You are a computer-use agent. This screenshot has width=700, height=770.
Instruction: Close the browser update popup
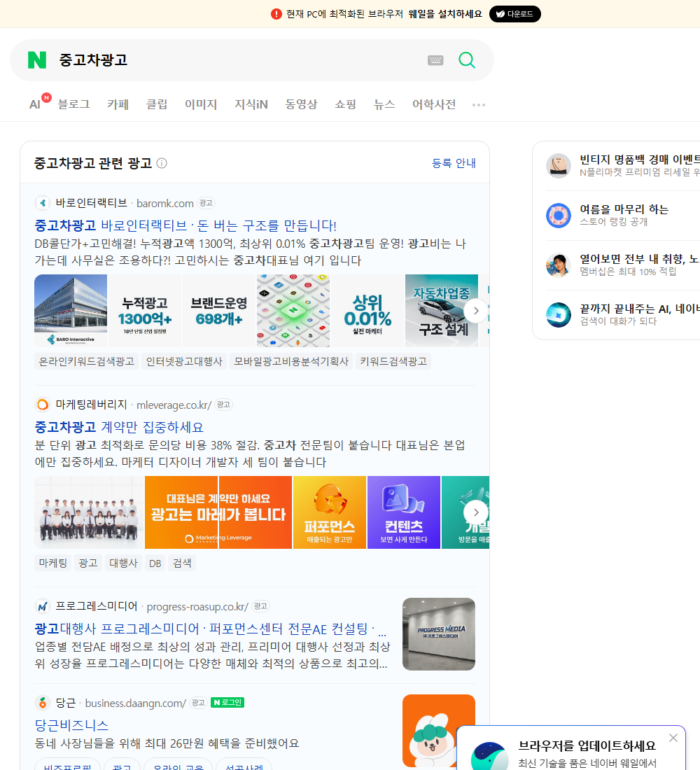[673, 738]
